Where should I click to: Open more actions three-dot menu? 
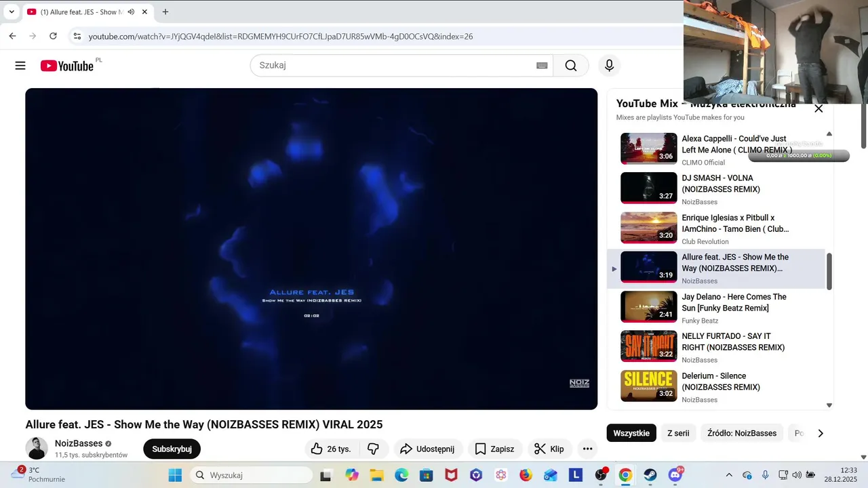[x=587, y=449]
